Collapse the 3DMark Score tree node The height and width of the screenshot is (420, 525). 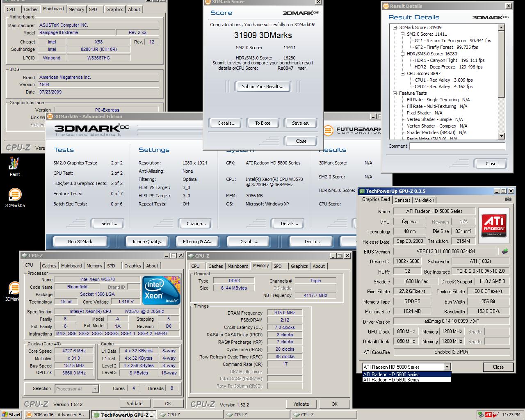(395, 27)
